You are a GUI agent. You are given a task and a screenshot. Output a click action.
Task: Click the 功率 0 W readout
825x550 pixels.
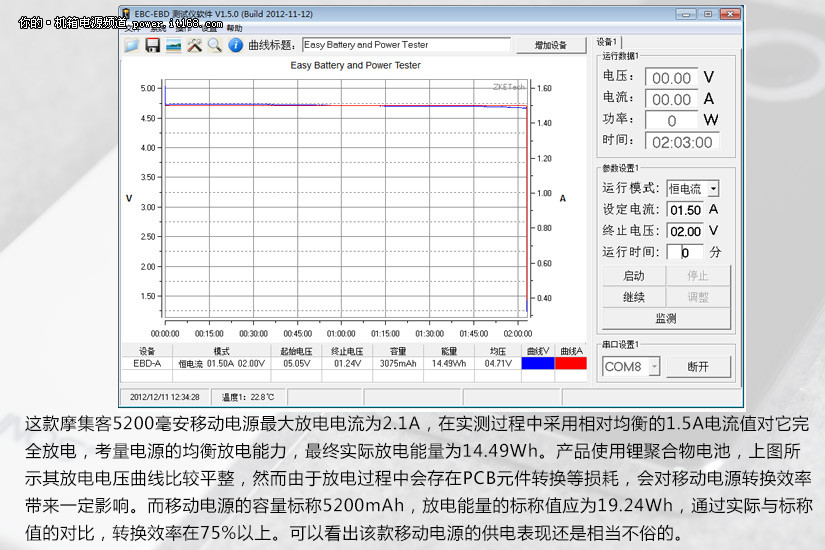[671, 121]
